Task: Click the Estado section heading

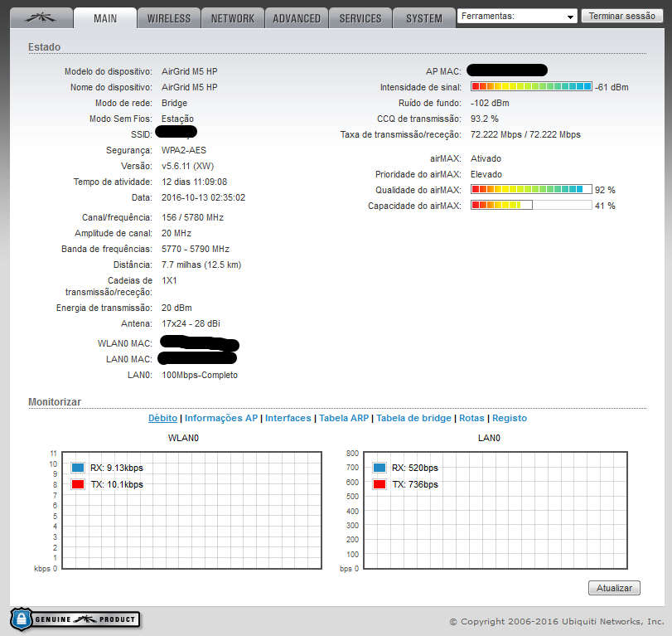Action: [x=44, y=47]
